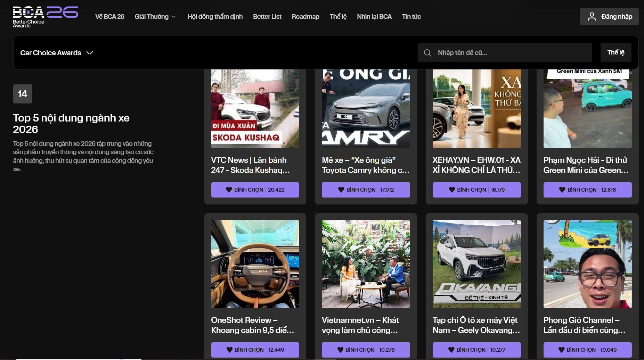Open the Kia steering wheel cabin thumbnail
Screen dimensions: 644x360
point(255,264)
